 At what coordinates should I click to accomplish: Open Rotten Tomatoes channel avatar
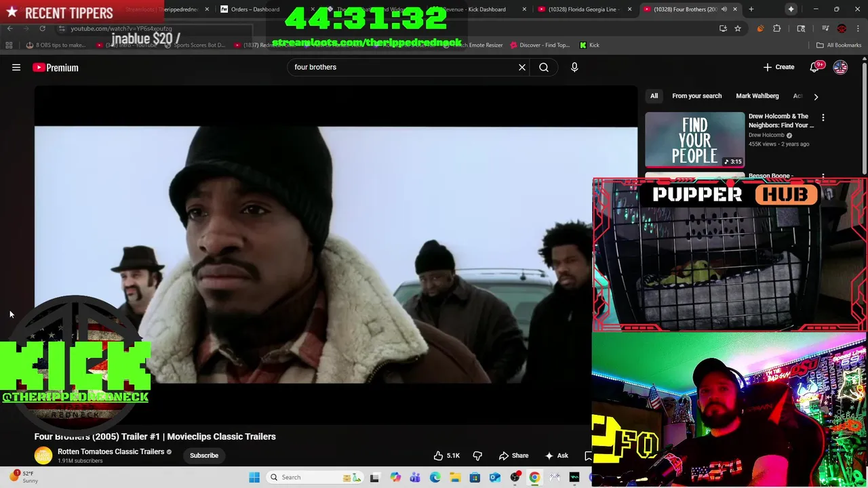click(x=43, y=455)
